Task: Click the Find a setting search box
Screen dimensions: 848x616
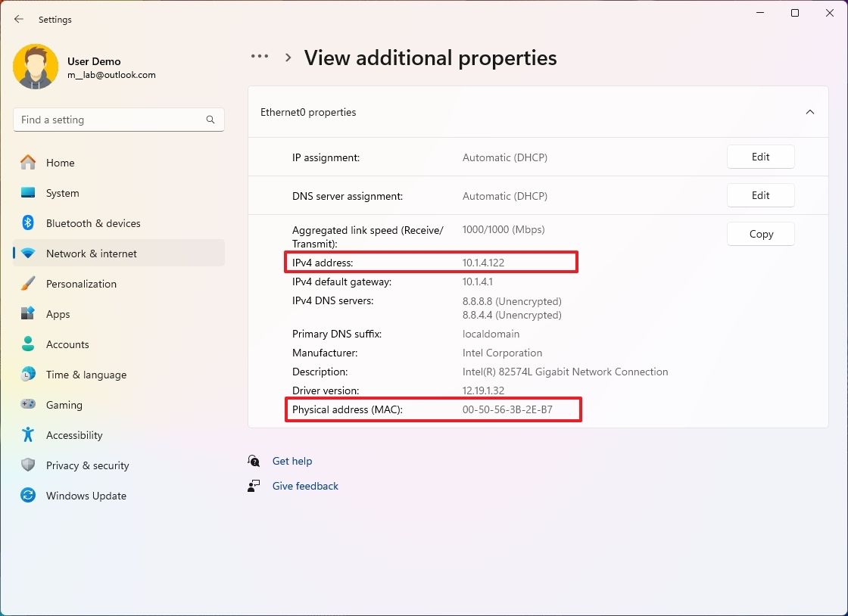Action: click(x=110, y=120)
